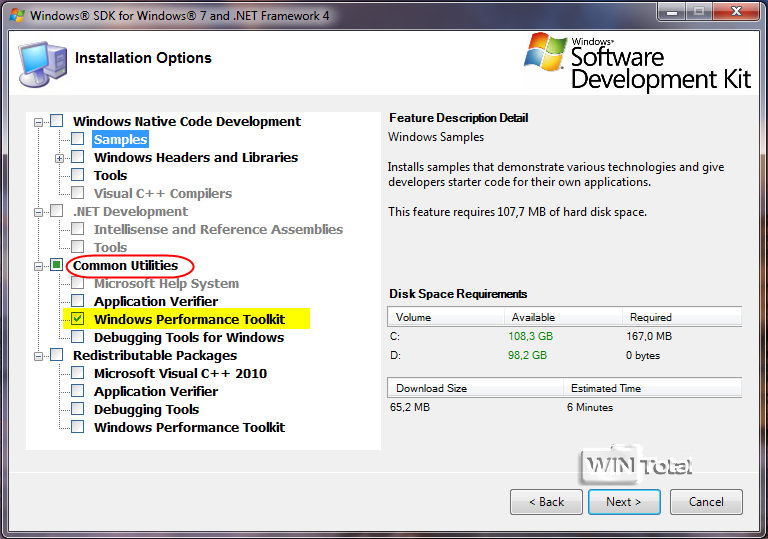The height and width of the screenshot is (539, 768).
Task: Proceed with the Next button
Action: (x=624, y=502)
